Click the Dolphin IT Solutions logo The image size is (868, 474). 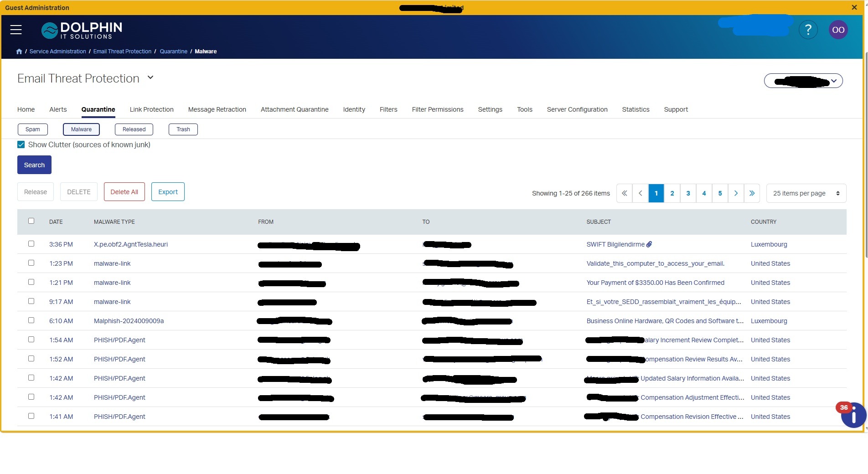pos(82,30)
